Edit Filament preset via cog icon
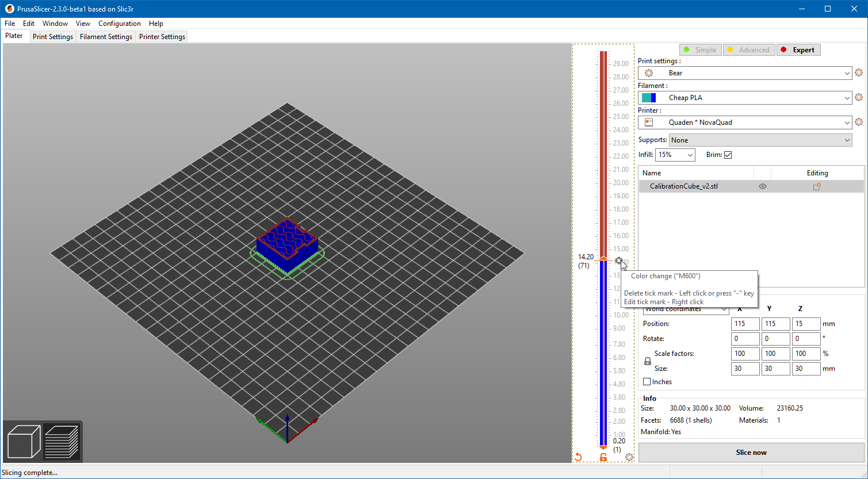Screen dimensions: 868x479 tap(859, 98)
